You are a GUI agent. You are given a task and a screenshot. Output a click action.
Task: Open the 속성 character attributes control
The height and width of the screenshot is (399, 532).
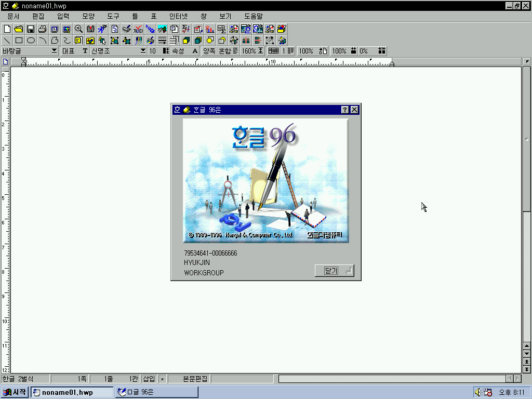pos(185,51)
